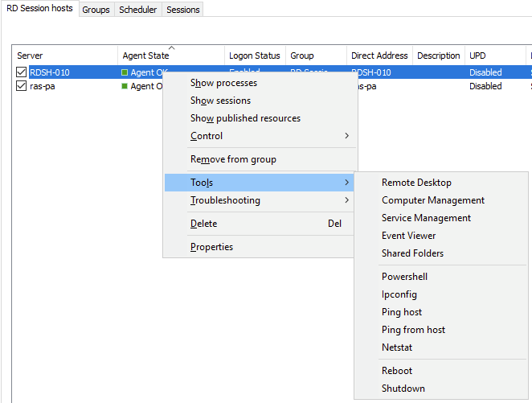
Task: Switch to the RD Session hosts tab
Action: pos(39,9)
